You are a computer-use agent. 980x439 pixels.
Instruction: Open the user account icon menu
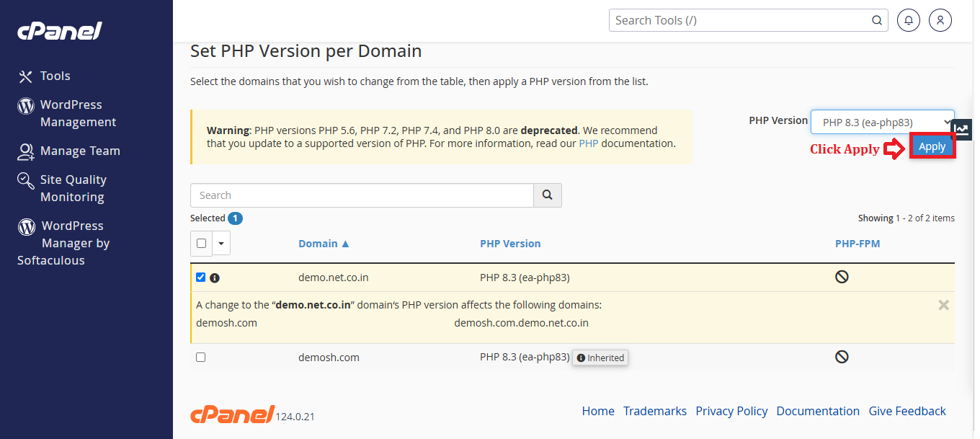(940, 20)
